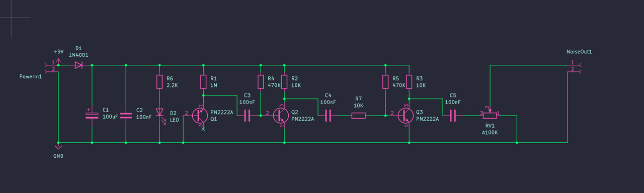Select the C4 capacitor symbol

pyautogui.click(x=328, y=116)
